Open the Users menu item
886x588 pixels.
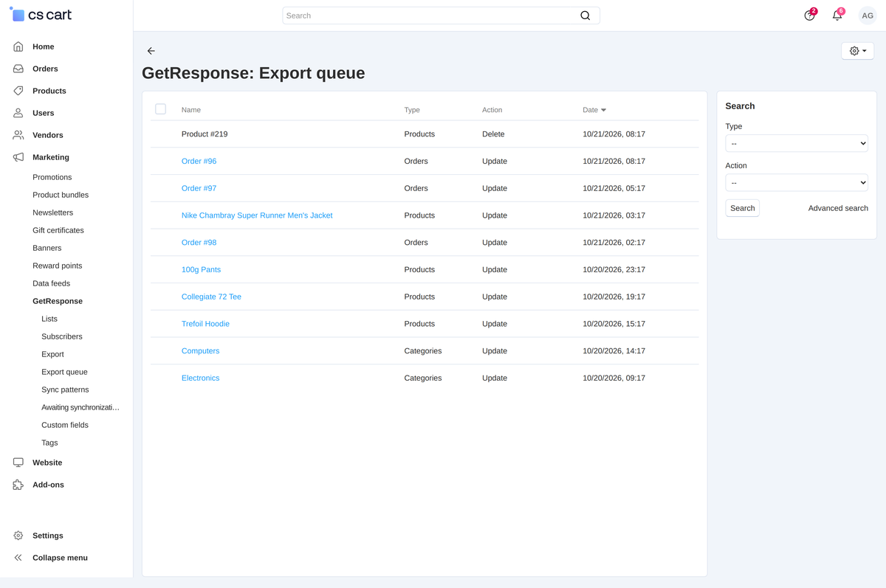(x=43, y=113)
